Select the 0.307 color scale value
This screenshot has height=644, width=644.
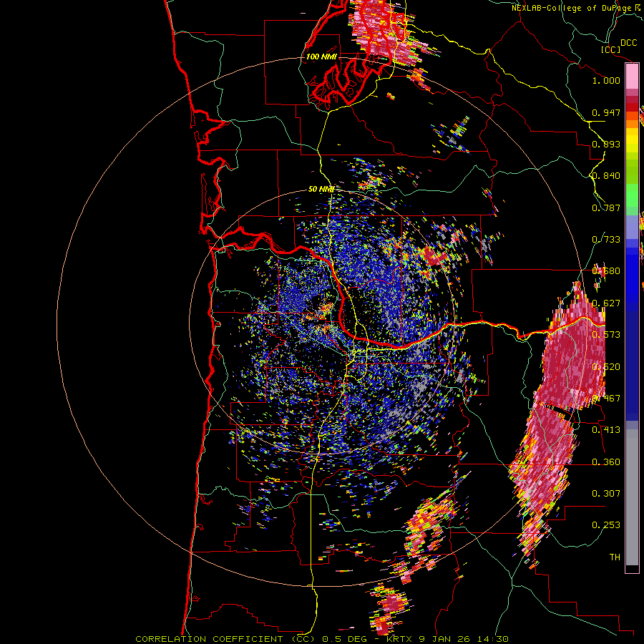(606, 494)
